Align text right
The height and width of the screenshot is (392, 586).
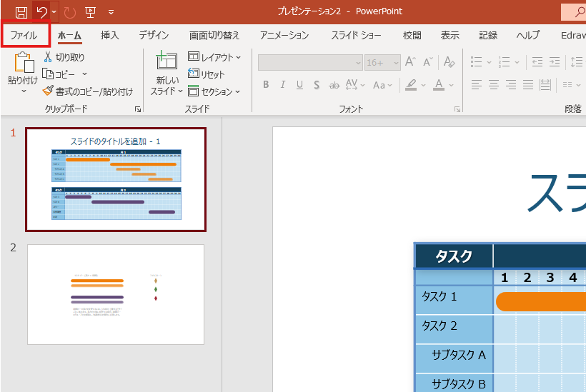[x=511, y=85]
